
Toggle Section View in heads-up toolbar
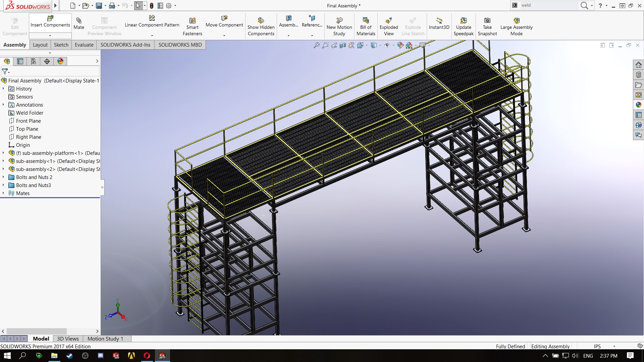pos(342,45)
